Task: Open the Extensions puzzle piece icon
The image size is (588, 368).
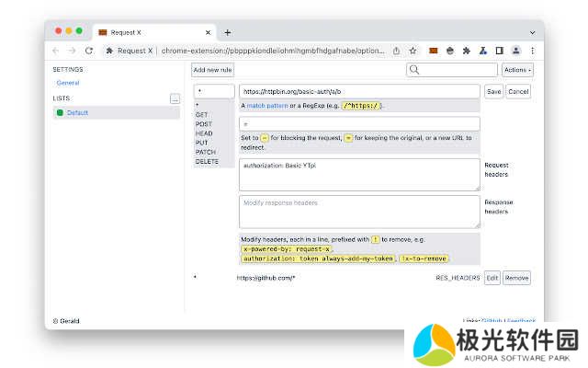Action: [x=466, y=51]
